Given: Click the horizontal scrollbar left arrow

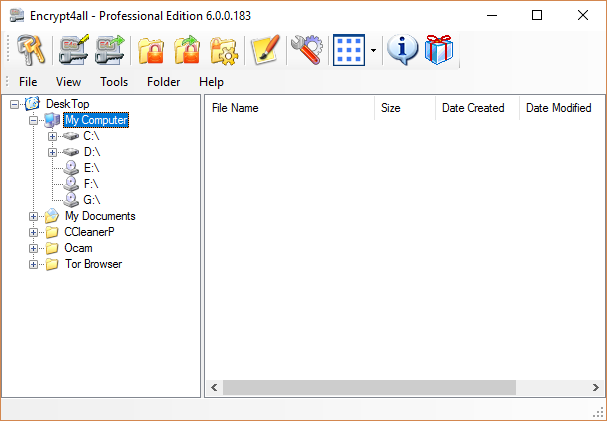Looking at the screenshot, I should [214, 387].
